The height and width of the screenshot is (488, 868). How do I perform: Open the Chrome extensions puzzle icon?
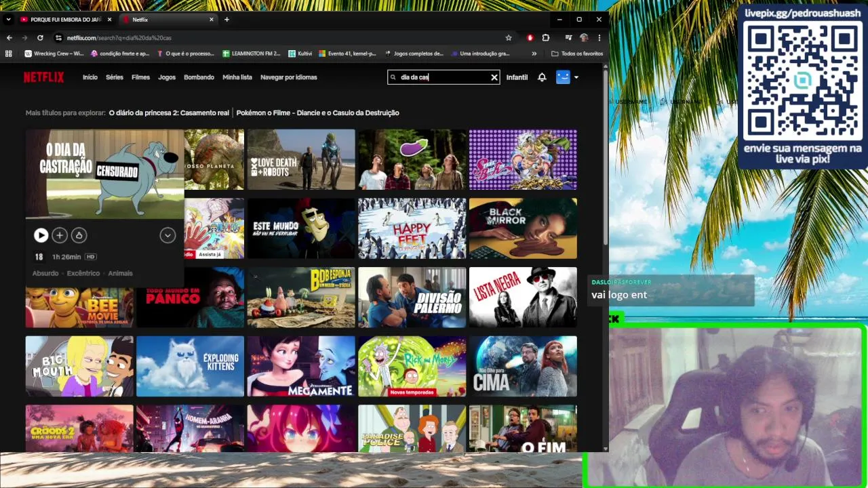pos(546,38)
